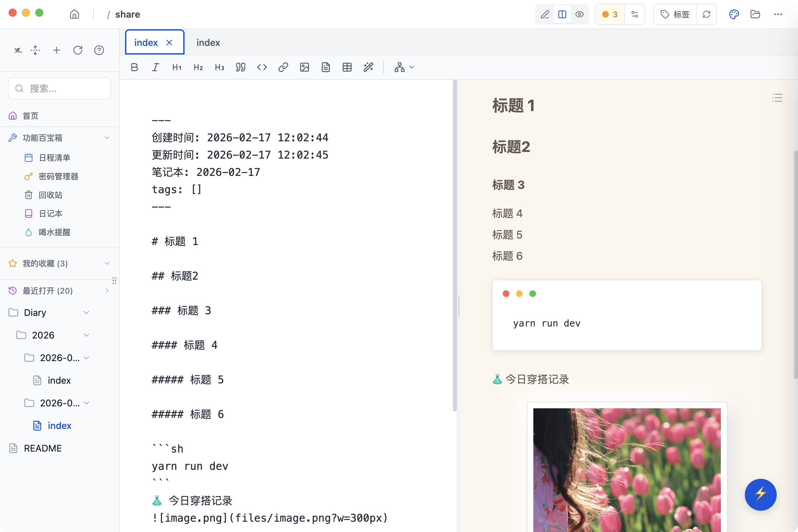
Task: Open the theme palette picker
Action: (x=733, y=14)
